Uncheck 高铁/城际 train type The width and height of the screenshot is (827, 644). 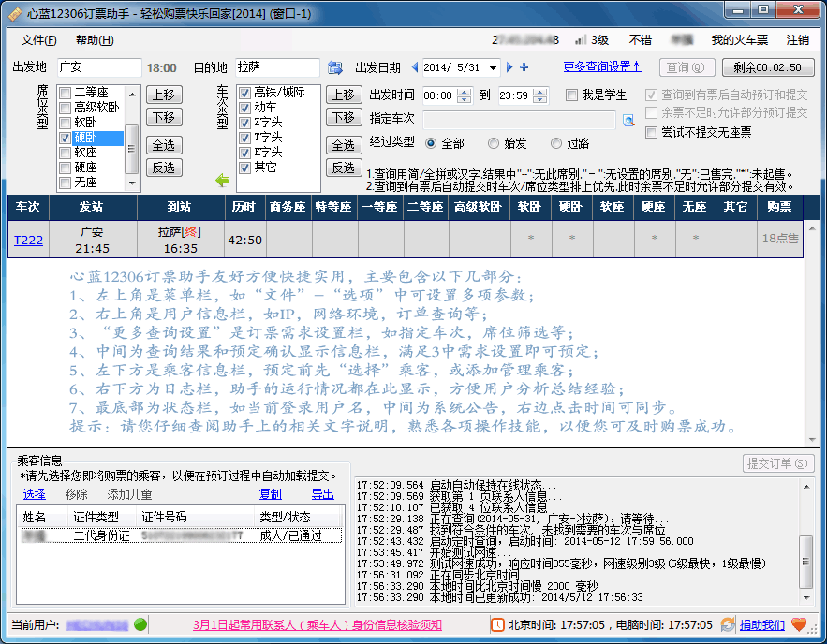coord(244,94)
